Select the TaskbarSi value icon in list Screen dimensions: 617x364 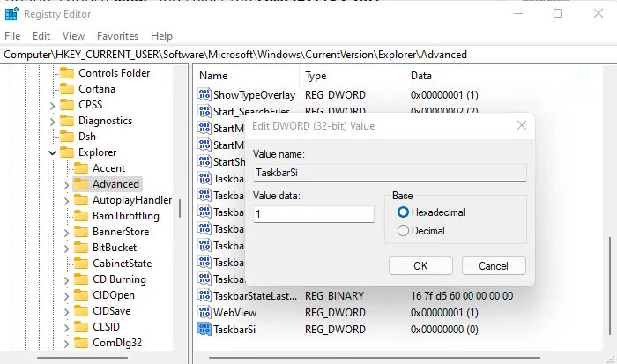204,329
